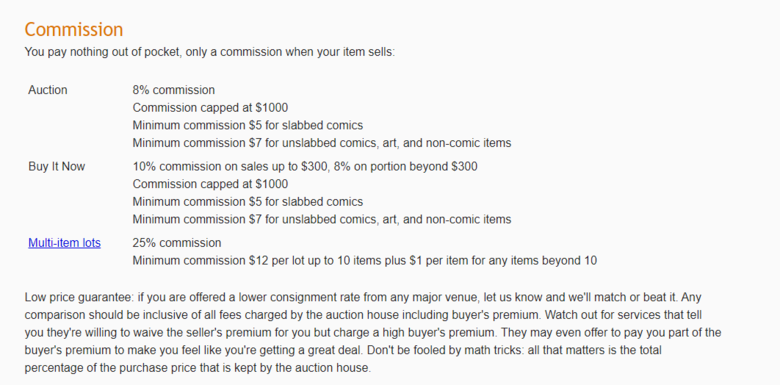The image size is (780, 385).
Task: Click the Minimum commission $12 per lot line
Action: click(x=365, y=261)
